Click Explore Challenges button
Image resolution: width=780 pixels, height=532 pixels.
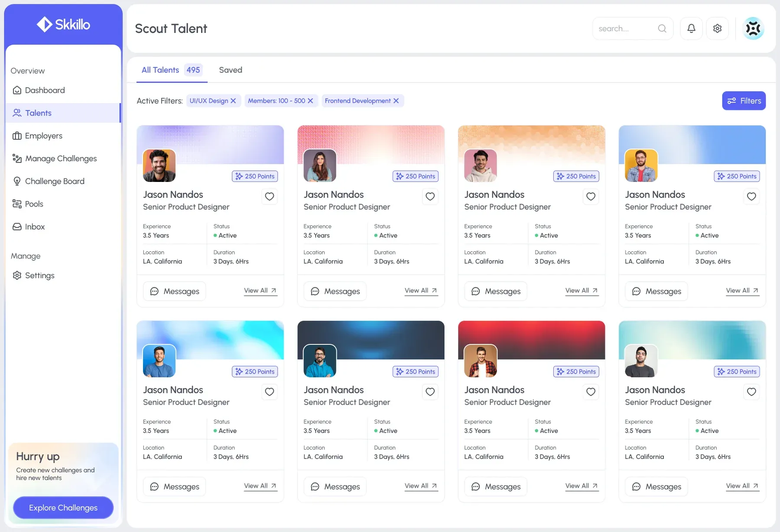(x=63, y=507)
